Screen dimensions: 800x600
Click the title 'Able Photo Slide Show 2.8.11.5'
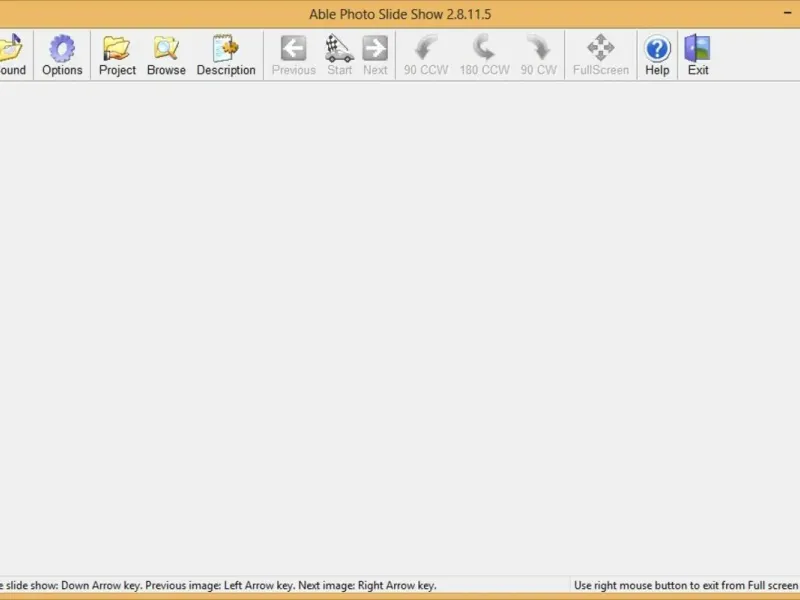point(400,14)
